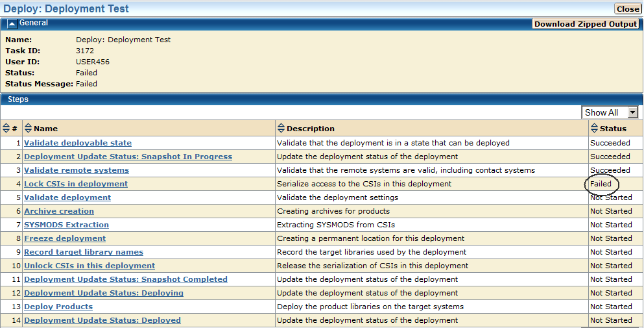Image resolution: width=644 pixels, height=328 pixels.
Task: Click the Description column header text
Action: [311, 129]
